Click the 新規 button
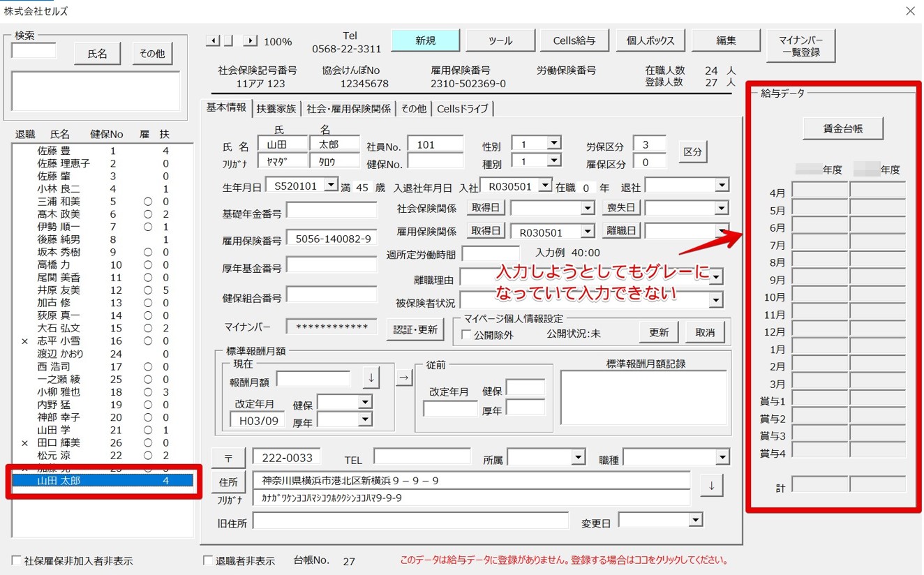The height and width of the screenshot is (575, 924). tap(426, 40)
